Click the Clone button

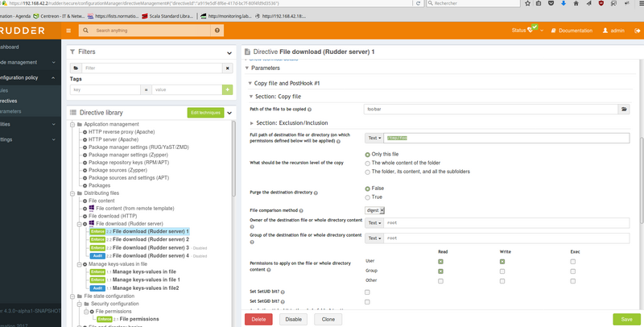[328, 319]
